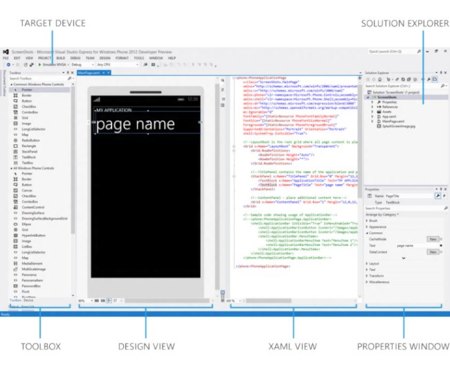Screen dimensions: 450x370
Task: Open the Emulator WVGA target device dropdown
Action: 56,65
